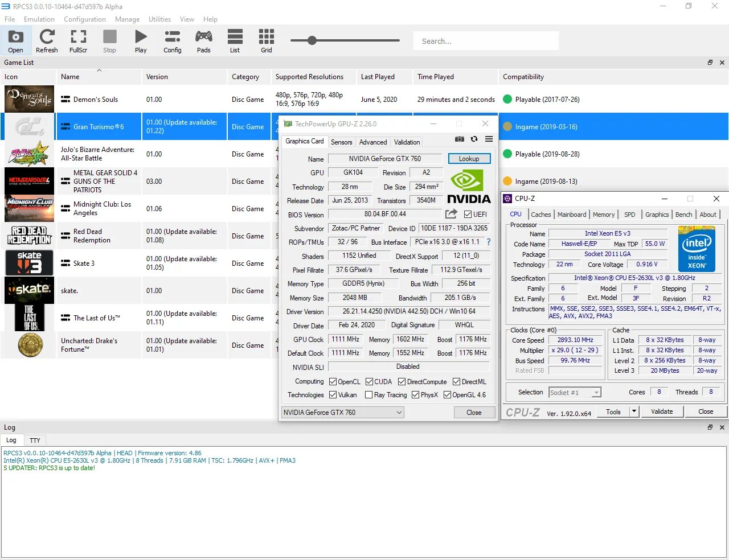Screen dimensions: 729x560
Task: Open the Configuration menu
Action: point(85,19)
